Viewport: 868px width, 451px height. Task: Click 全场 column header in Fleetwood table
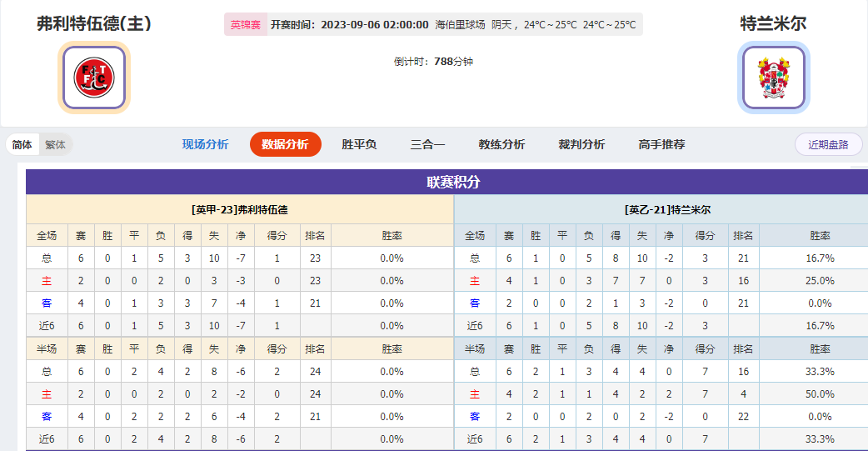[47, 236]
